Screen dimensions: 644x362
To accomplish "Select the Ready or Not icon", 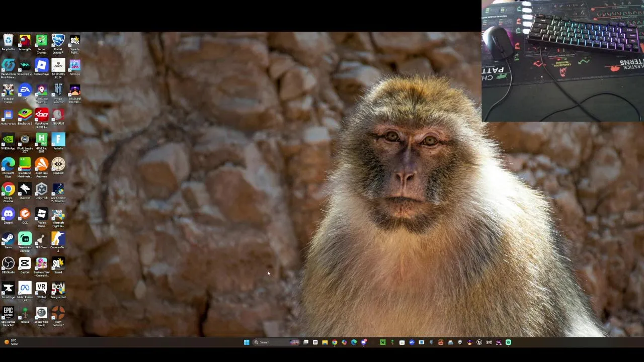I will click(58, 289).
